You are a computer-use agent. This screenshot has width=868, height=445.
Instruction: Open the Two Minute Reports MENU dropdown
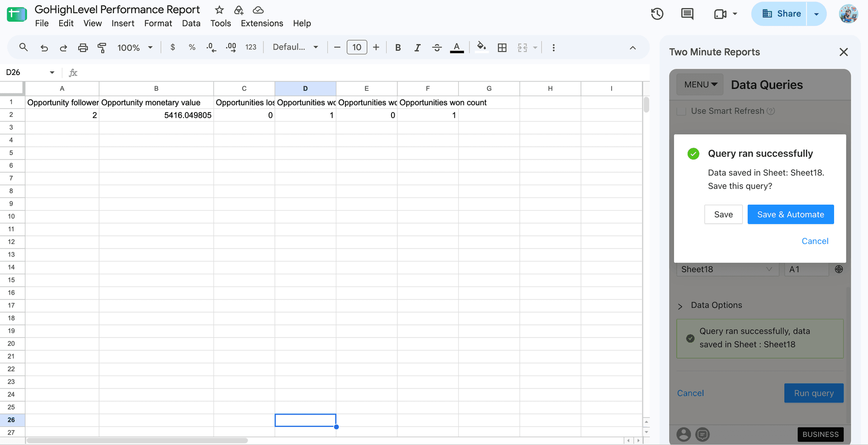coord(700,84)
